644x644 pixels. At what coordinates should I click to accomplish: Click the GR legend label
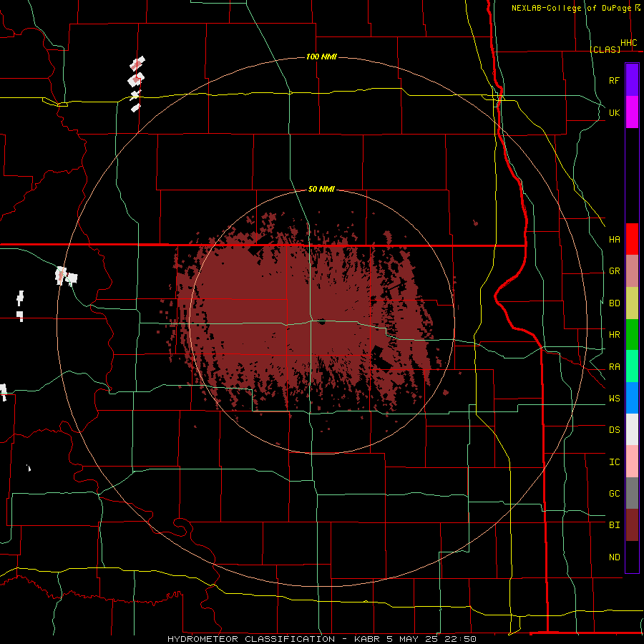(x=614, y=271)
